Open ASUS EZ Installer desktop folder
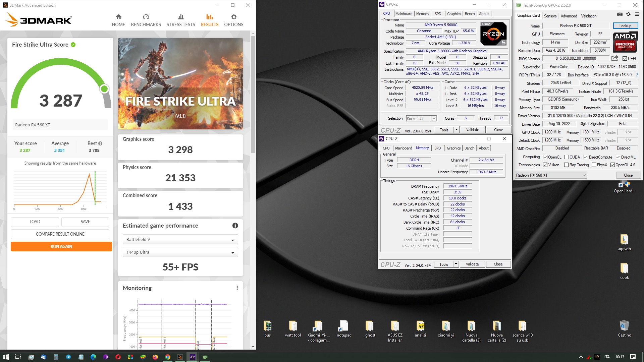This screenshot has height=362, width=644. coord(395,331)
